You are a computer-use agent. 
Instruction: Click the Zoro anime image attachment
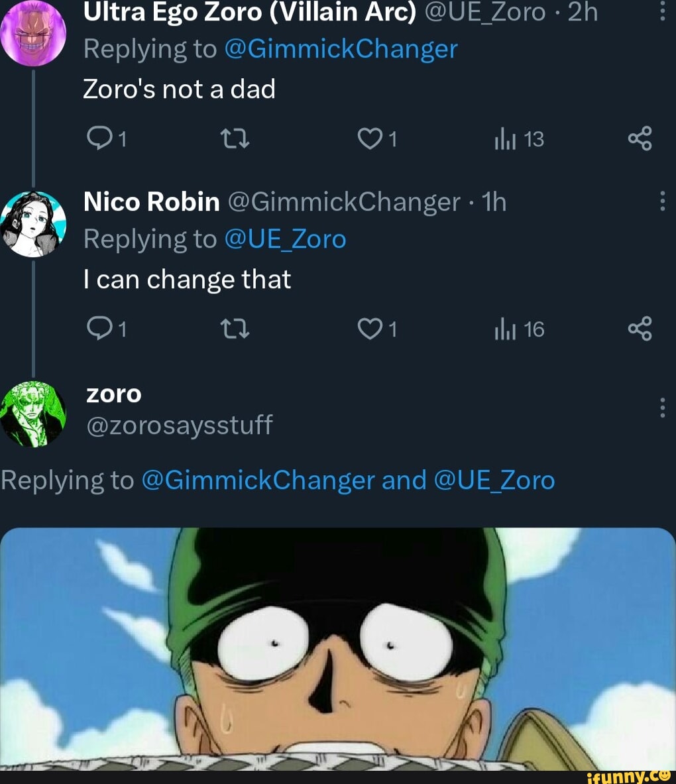click(338, 649)
